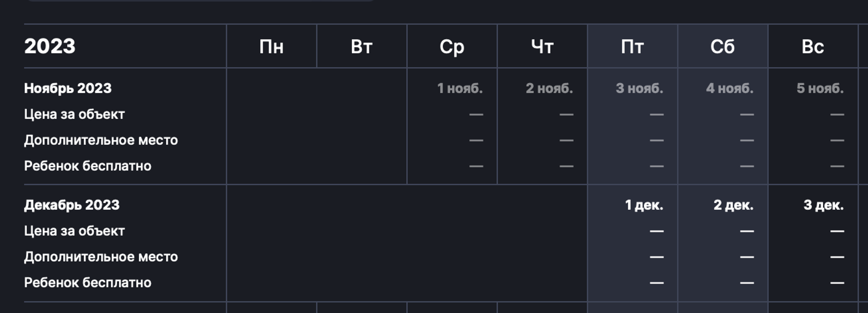868x313 pixels.
Task: Edit Цена за объект for 1 дек.
Action: click(656, 231)
